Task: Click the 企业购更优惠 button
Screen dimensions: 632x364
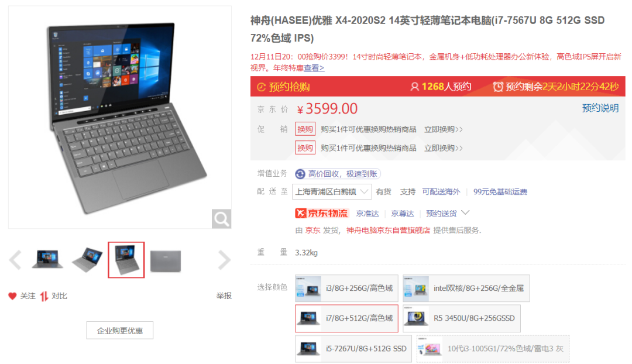Action: point(120,331)
